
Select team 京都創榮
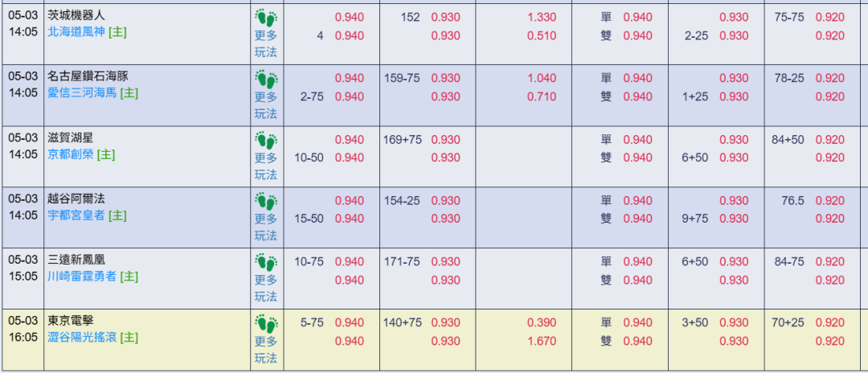pos(71,154)
